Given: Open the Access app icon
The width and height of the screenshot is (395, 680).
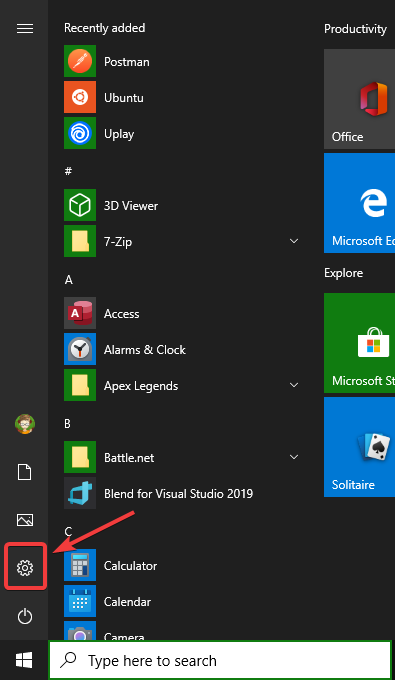Looking at the screenshot, I should pos(80,313).
